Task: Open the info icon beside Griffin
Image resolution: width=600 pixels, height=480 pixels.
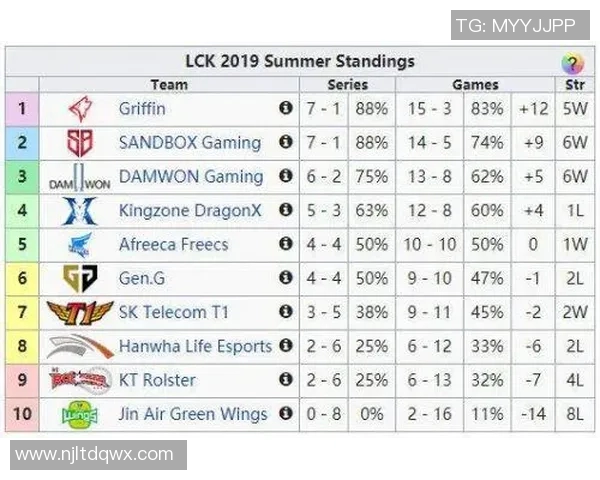Action: click(x=286, y=108)
